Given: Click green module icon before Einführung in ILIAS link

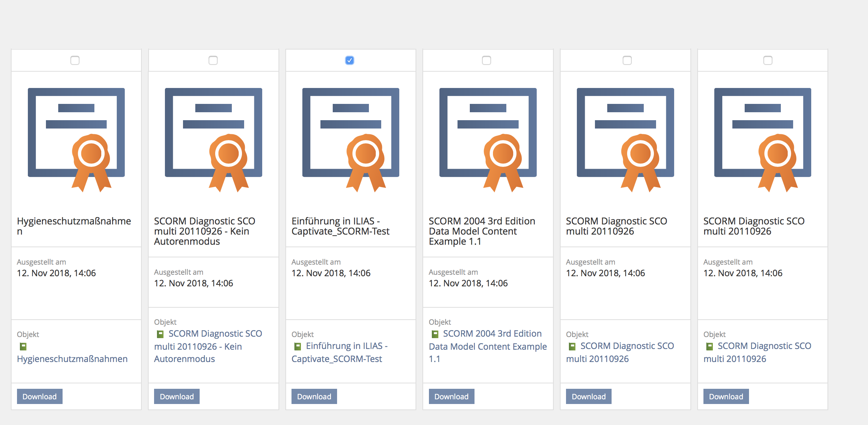Looking at the screenshot, I should click(298, 346).
